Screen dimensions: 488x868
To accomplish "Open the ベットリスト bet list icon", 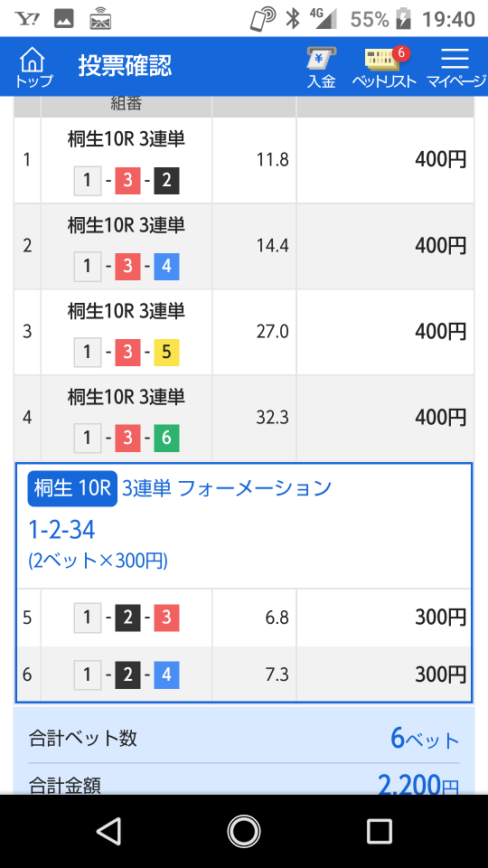I will 384,66.
